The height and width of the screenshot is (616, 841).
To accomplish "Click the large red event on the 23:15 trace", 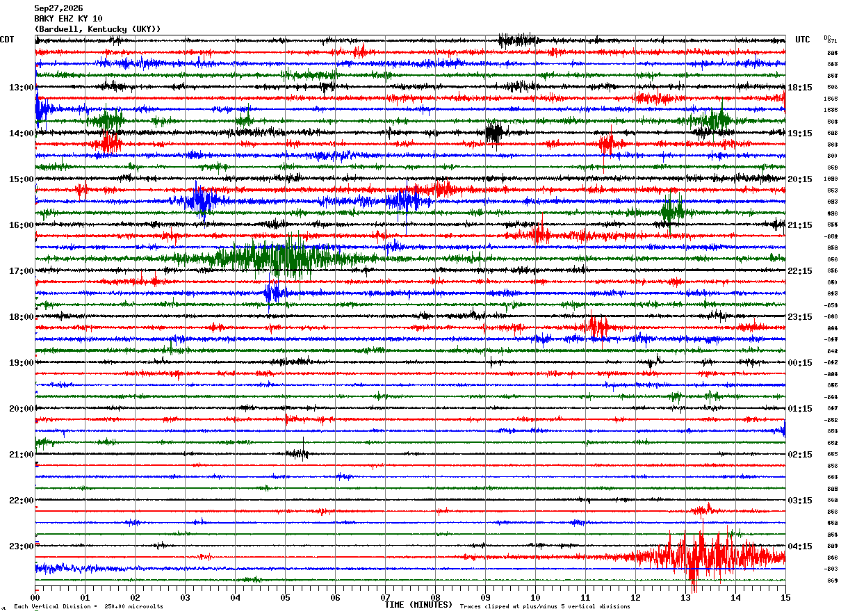I will tap(702, 558).
